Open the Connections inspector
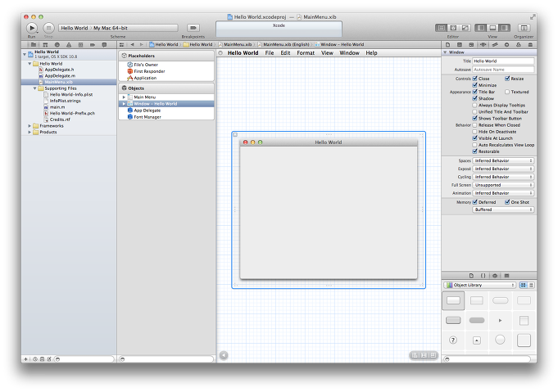Screen dimensions: 558x392 (x=506, y=45)
